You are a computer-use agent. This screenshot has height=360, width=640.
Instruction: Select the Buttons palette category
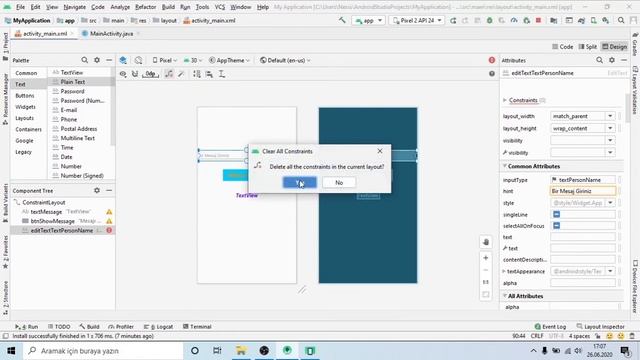[25, 96]
